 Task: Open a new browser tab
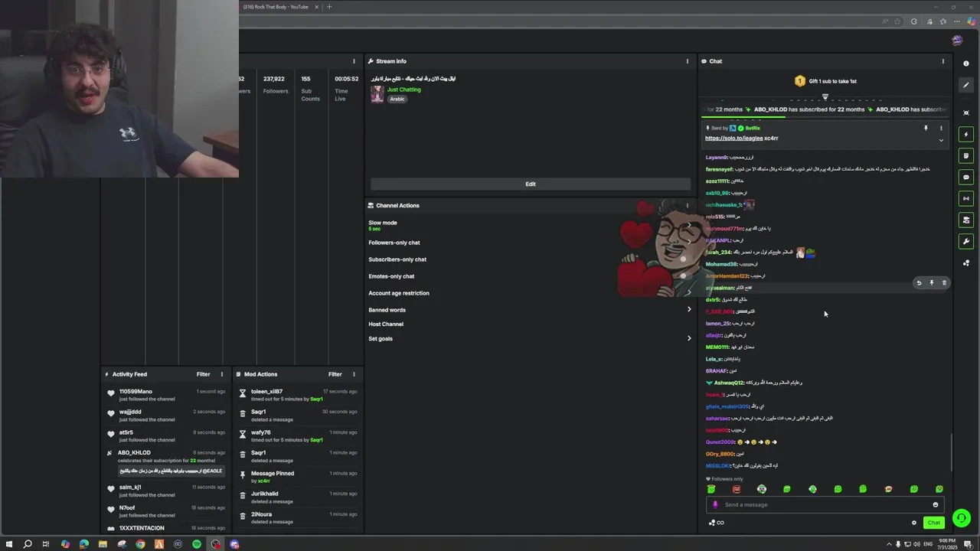(x=329, y=7)
